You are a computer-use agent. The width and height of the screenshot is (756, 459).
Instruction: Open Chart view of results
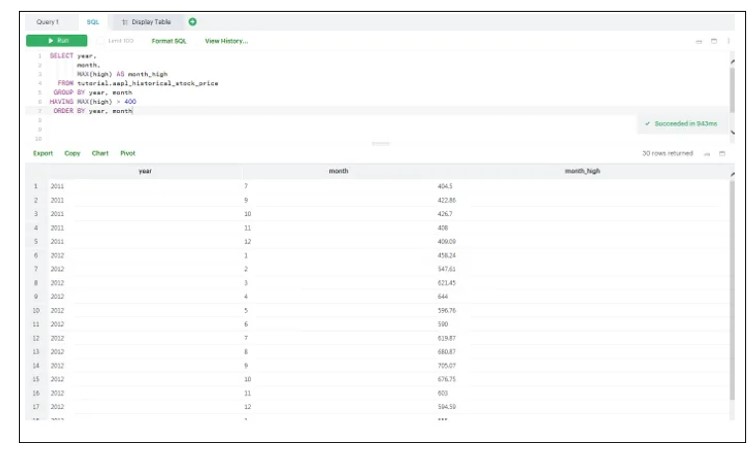click(100, 153)
